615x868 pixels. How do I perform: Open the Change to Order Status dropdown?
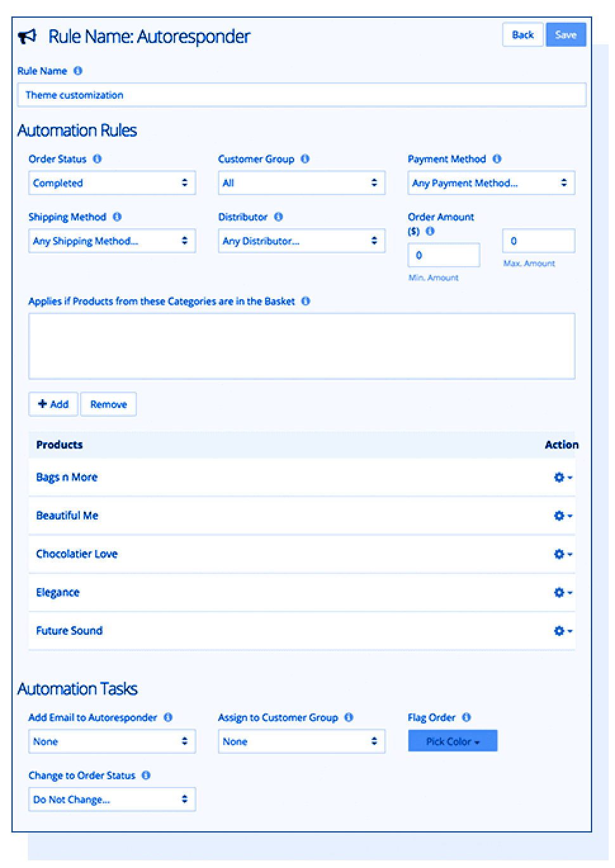[112, 800]
